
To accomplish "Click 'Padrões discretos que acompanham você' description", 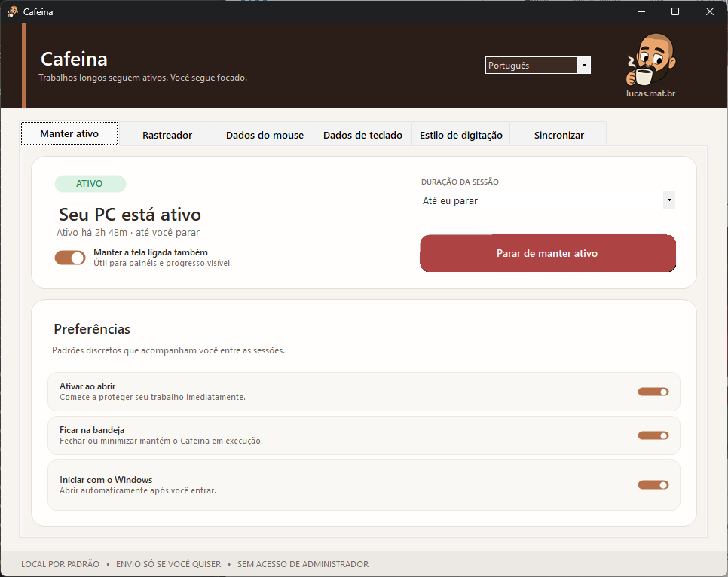I will 168,350.
